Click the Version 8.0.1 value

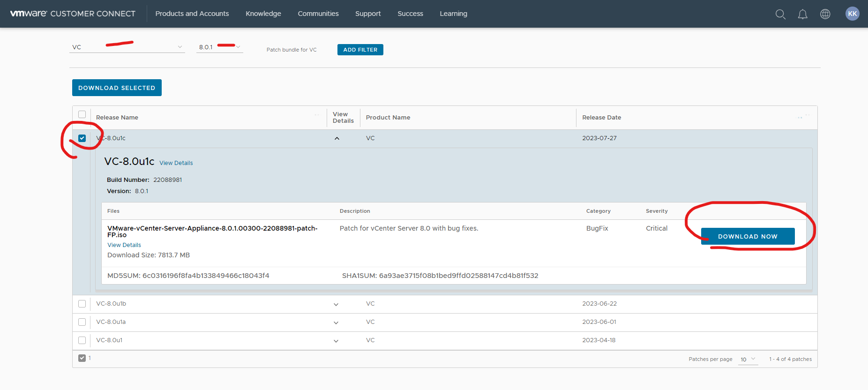pyautogui.click(x=142, y=191)
